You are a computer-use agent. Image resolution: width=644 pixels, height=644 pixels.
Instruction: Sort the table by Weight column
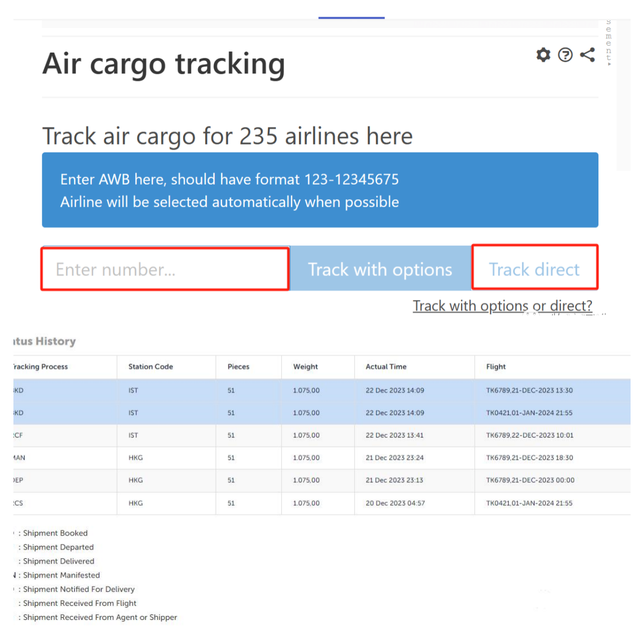coord(305,367)
